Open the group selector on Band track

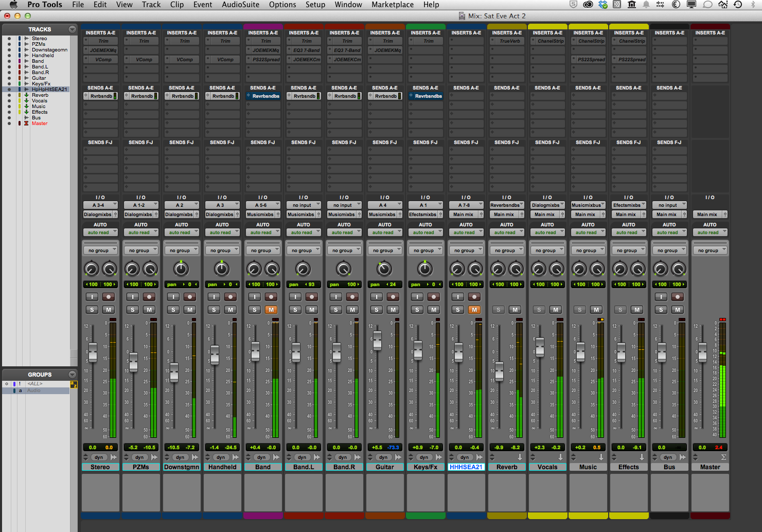click(x=263, y=251)
